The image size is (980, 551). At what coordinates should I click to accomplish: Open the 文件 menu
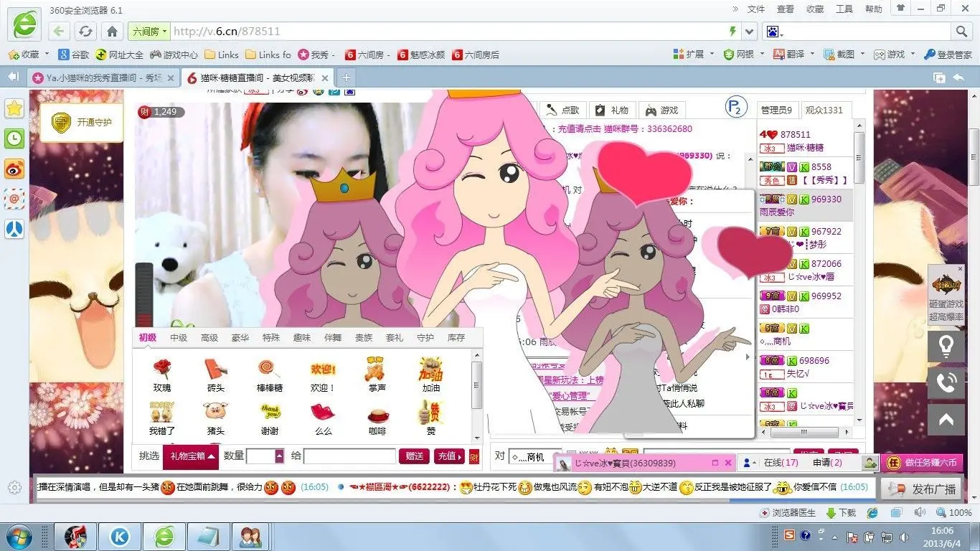[x=756, y=9]
